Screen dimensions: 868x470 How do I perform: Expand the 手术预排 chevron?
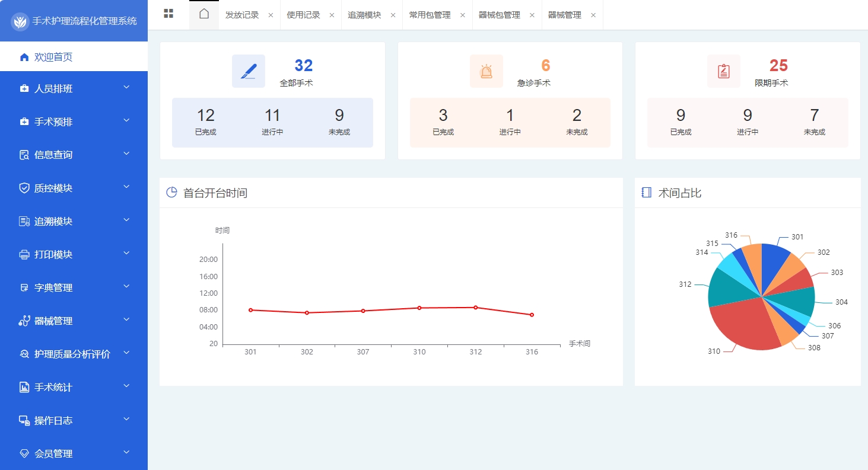tap(126, 121)
